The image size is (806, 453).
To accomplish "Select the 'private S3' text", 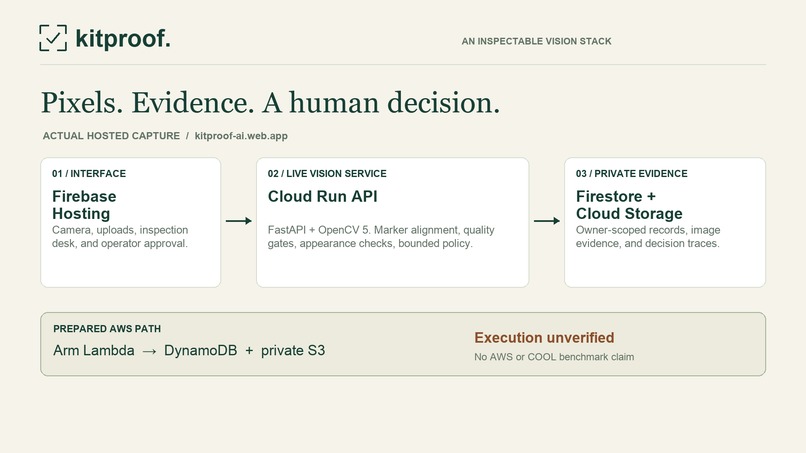I will [293, 351].
